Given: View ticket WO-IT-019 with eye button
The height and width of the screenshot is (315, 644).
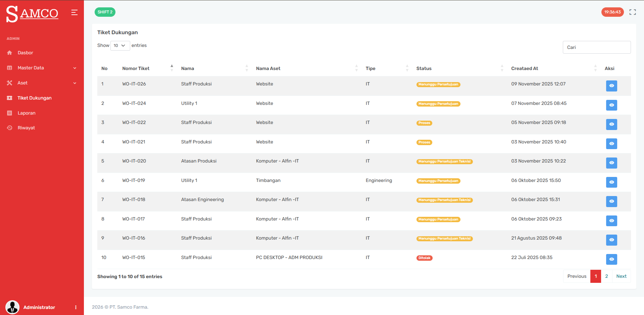Looking at the screenshot, I should (611, 182).
